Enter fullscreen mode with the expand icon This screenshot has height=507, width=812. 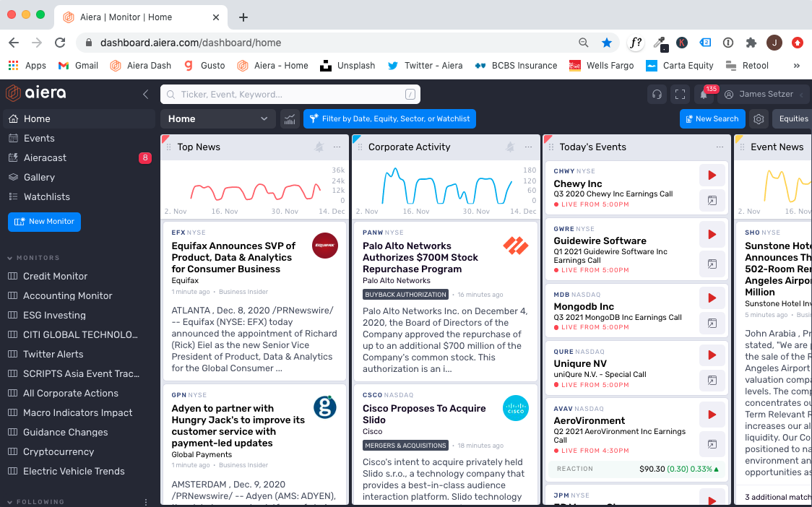tap(680, 95)
